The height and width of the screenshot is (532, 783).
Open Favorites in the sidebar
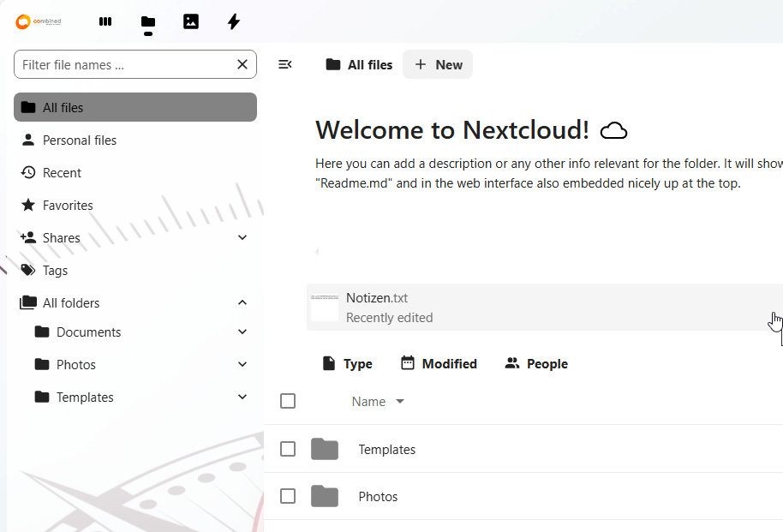(68, 205)
